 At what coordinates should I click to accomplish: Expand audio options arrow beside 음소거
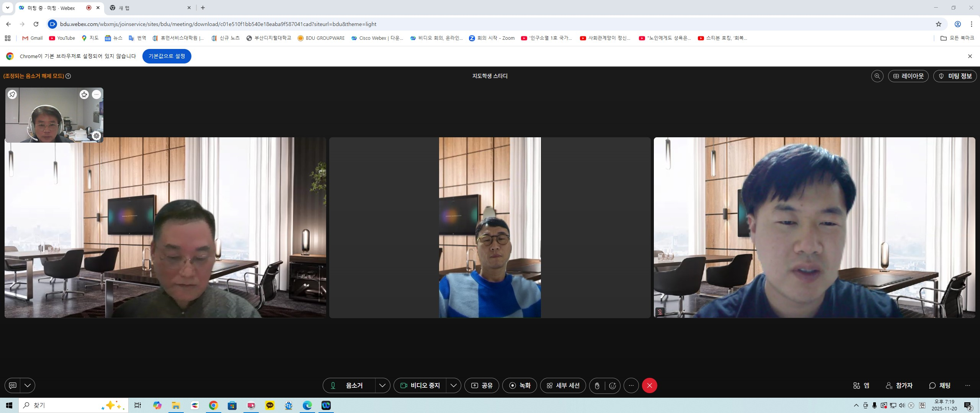tap(382, 385)
